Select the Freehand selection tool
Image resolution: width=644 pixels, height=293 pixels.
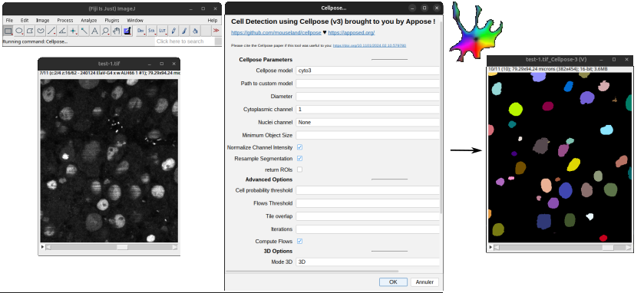click(40, 31)
